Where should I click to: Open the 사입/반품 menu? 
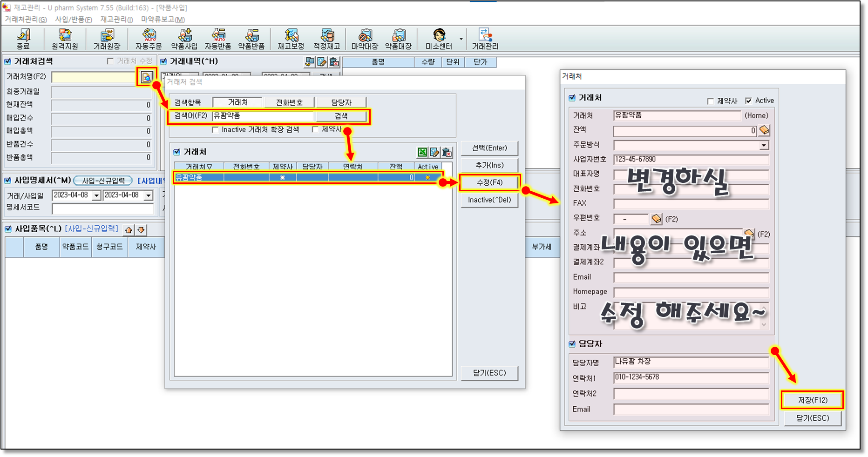pos(73,20)
